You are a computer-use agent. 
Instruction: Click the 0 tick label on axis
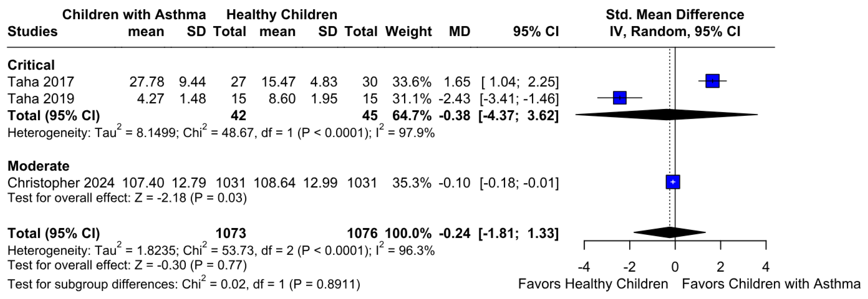(x=675, y=267)
